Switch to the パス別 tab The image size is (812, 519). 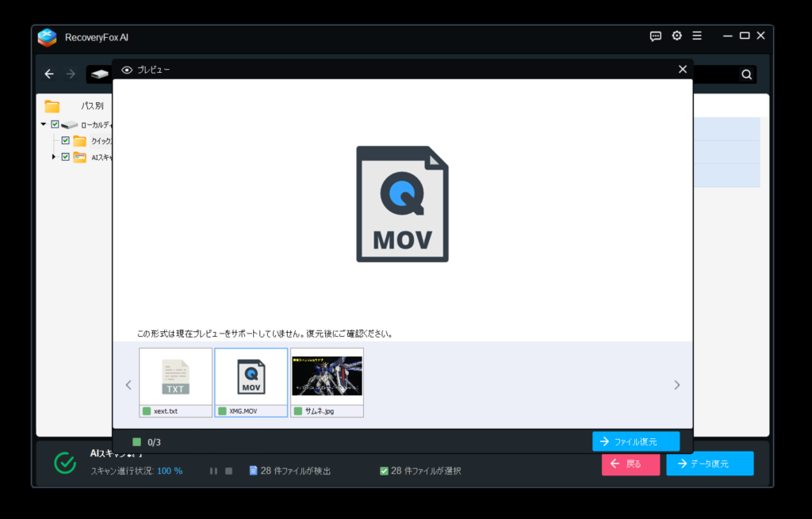[92, 105]
